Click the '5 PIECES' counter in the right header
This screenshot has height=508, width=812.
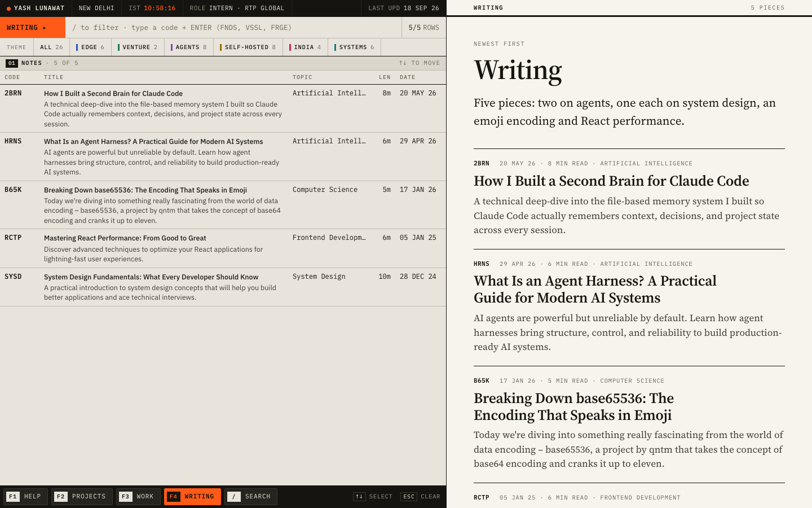point(767,8)
